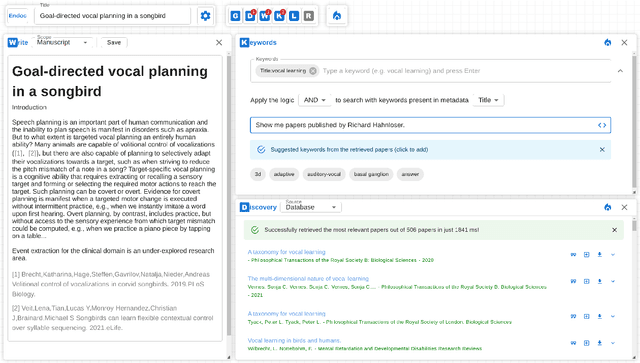
Task: Download 'Vocal learning in birds and humans' paper
Action: [x=600, y=343]
